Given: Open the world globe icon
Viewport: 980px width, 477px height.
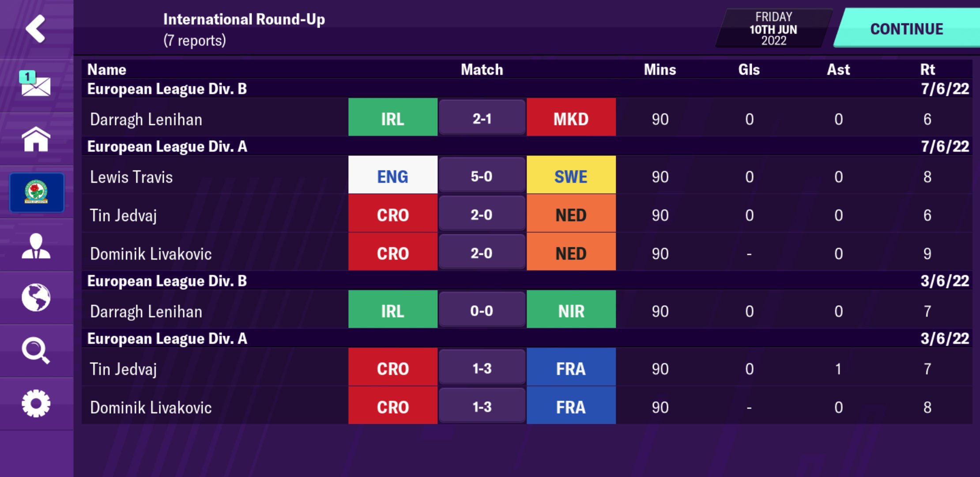Looking at the screenshot, I should (x=36, y=297).
